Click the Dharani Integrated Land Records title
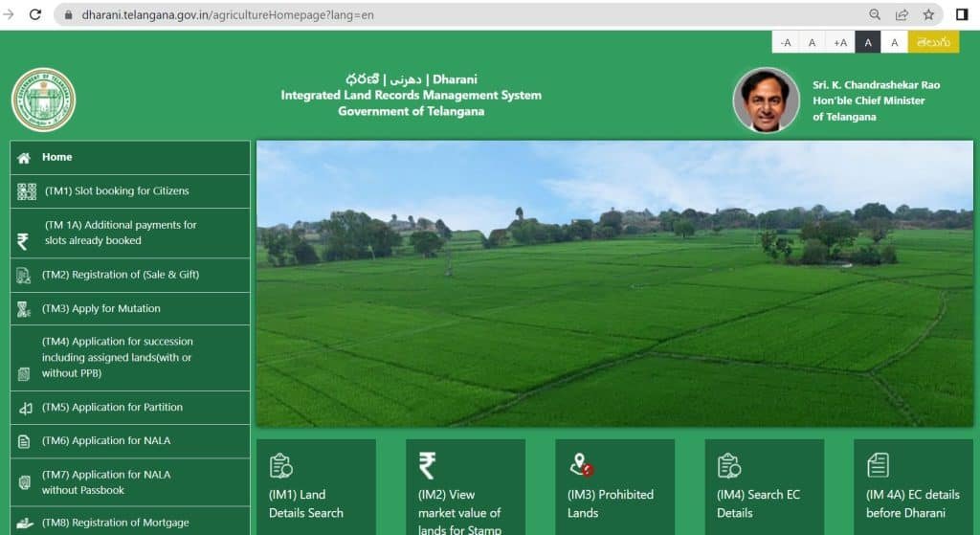 412,95
